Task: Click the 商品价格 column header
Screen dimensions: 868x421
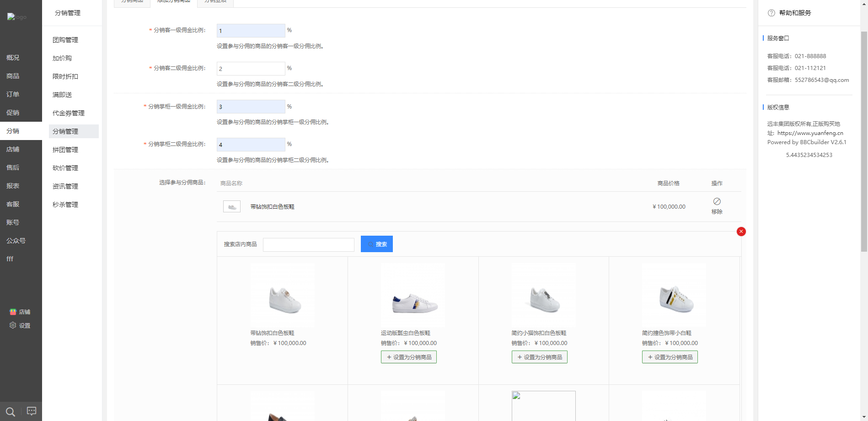Action: tap(668, 183)
